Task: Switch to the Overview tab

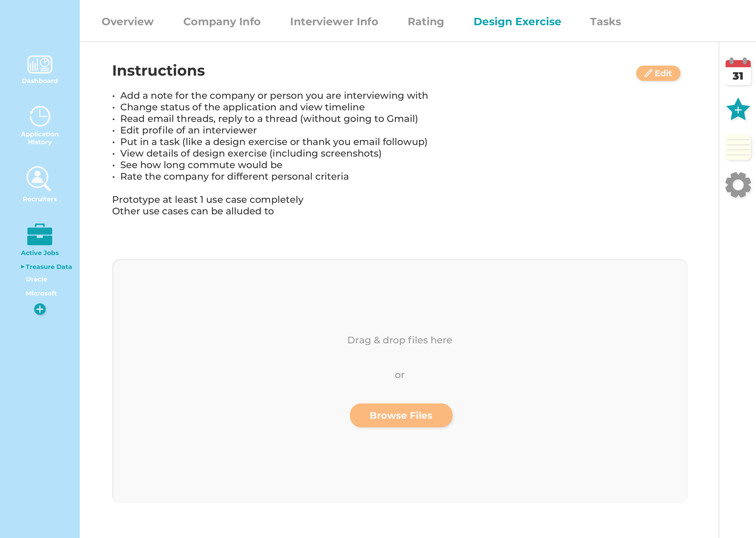Action: (x=127, y=22)
